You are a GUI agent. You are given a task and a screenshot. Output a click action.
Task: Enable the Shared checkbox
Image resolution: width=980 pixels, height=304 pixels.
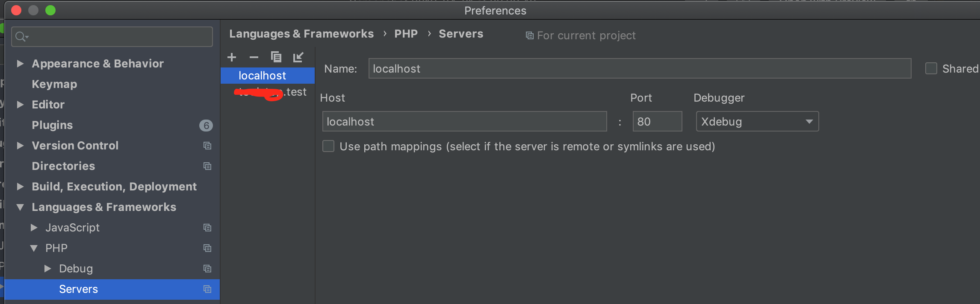click(931, 68)
